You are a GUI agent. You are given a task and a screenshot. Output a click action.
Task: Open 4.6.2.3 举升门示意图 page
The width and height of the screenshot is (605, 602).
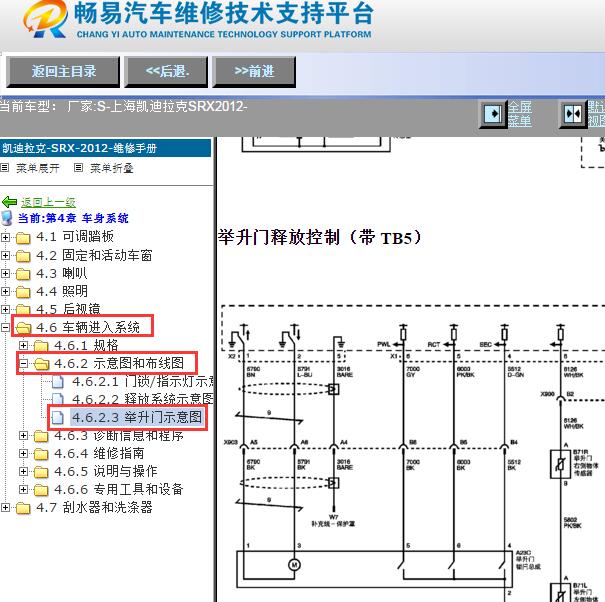coord(137,417)
